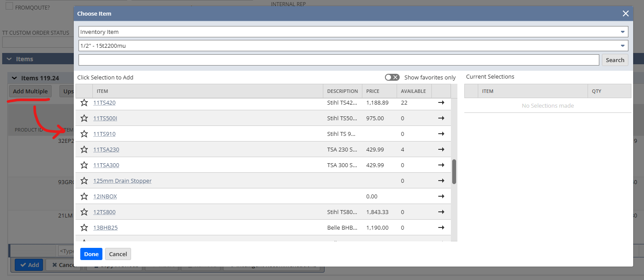Favorite item 11TS500I with its star

click(84, 118)
